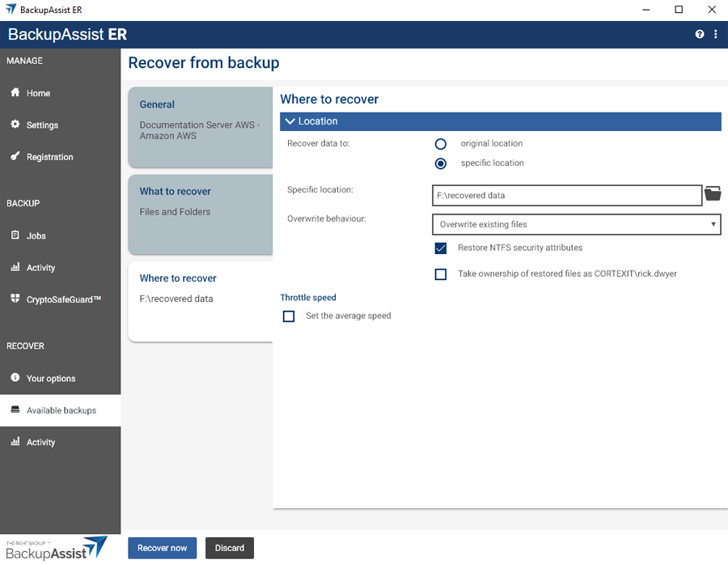The image size is (728, 564).
Task: Click the Specific location text field
Action: 567,196
